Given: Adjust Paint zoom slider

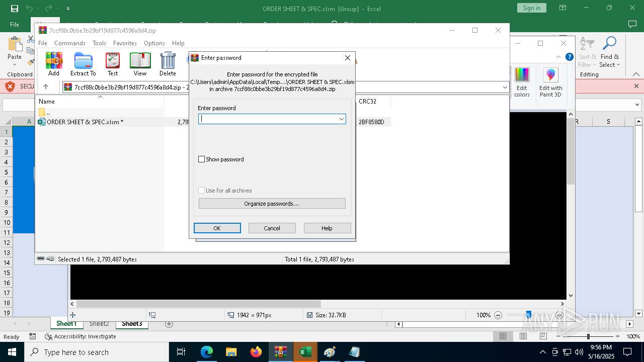Looking at the screenshot, I should tap(528, 315).
